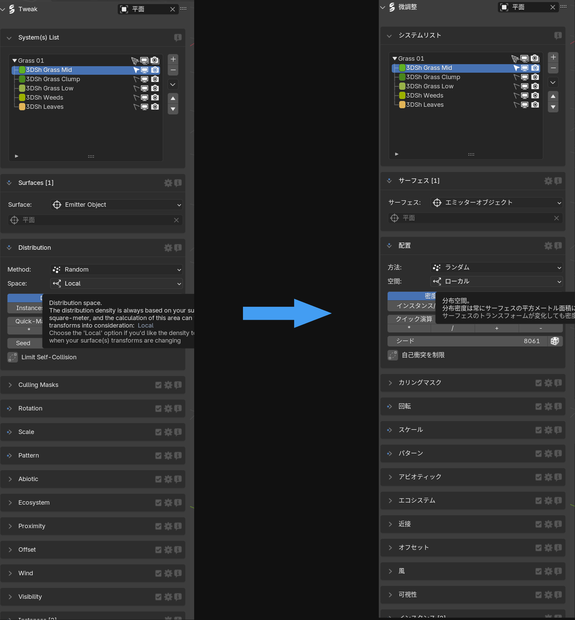575x620 pixels.
Task: Open the gear settings icon in the Distribution header
Action: pos(168,248)
